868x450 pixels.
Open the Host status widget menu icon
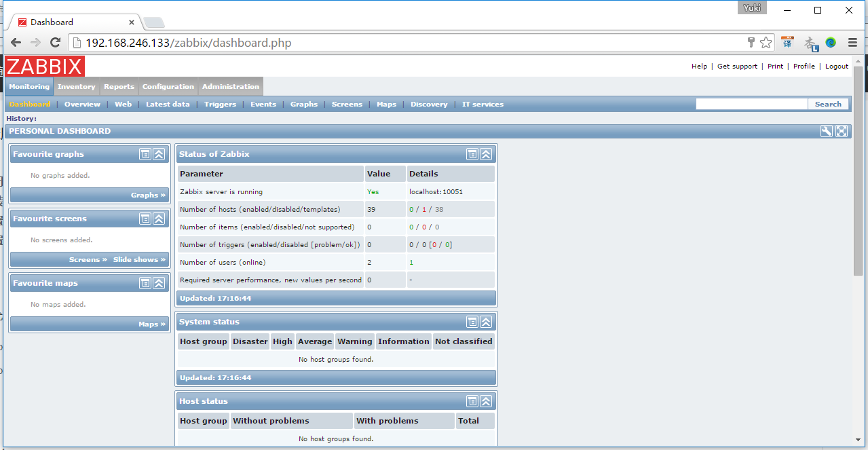click(x=472, y=401)
